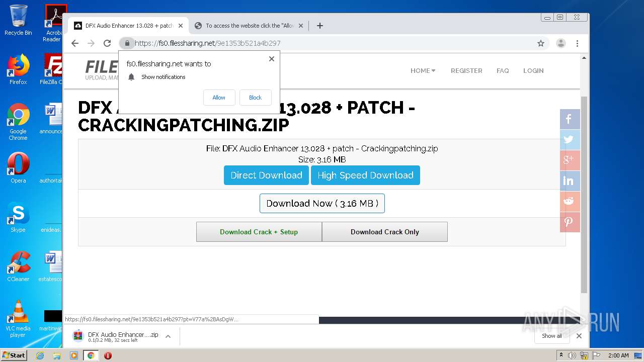
Task: Open the Windows Start menu
Action: point(14,355)
